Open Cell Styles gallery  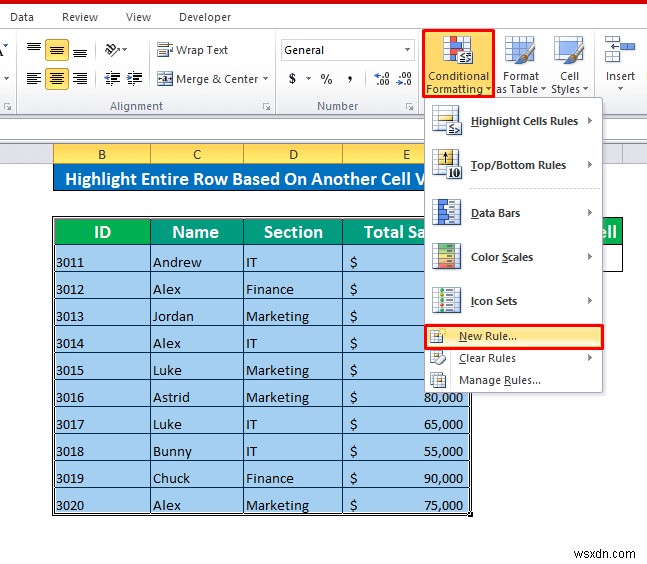point(569,64)
